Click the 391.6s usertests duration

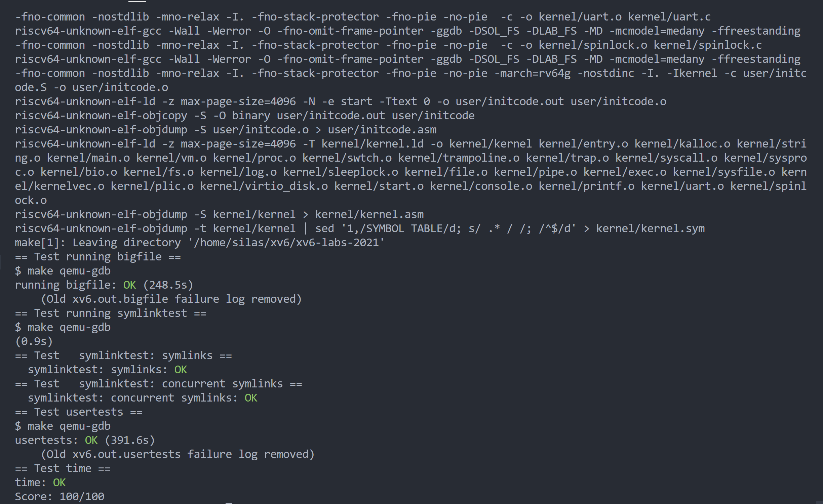[x=130, y=440]
